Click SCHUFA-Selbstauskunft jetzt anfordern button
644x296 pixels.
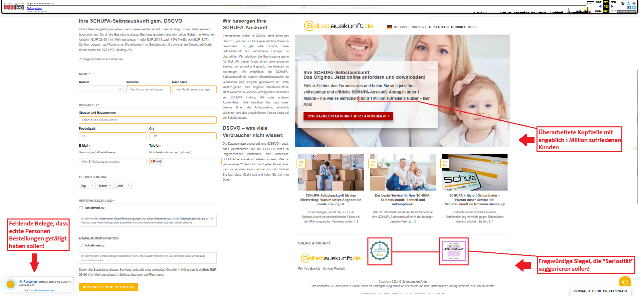[348, 116]
